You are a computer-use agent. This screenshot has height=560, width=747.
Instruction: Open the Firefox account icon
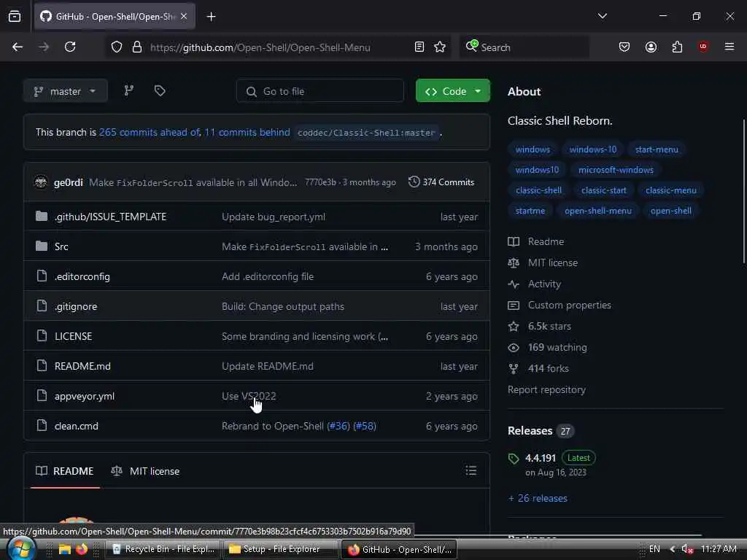pos(651,47)
